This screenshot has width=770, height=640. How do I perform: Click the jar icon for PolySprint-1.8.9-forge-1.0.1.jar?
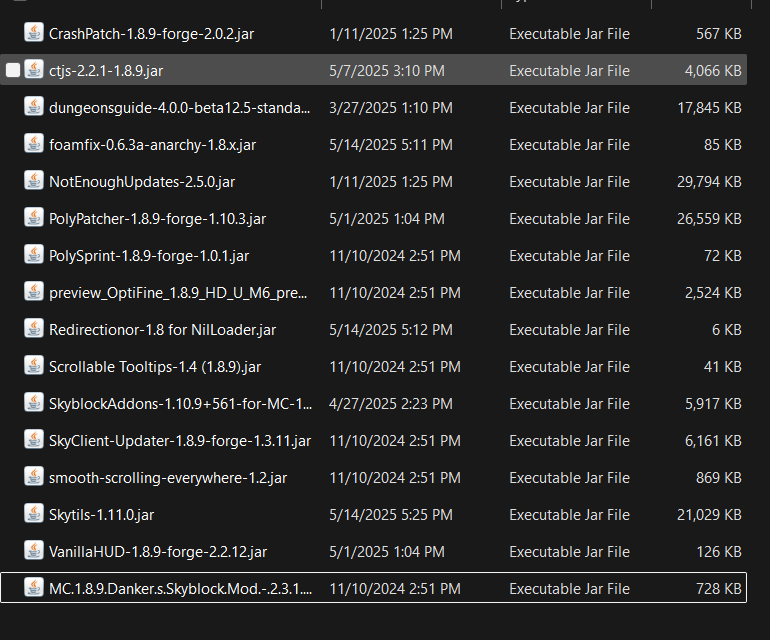pos(34,254)
